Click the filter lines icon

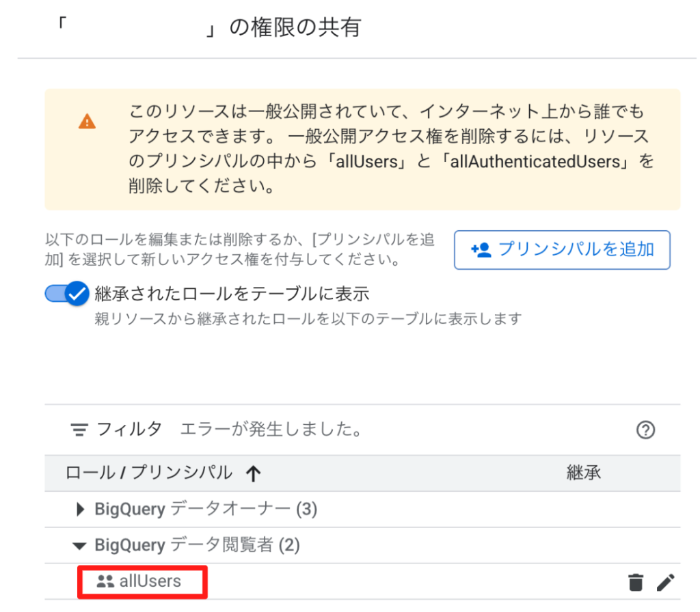[79, 430]
